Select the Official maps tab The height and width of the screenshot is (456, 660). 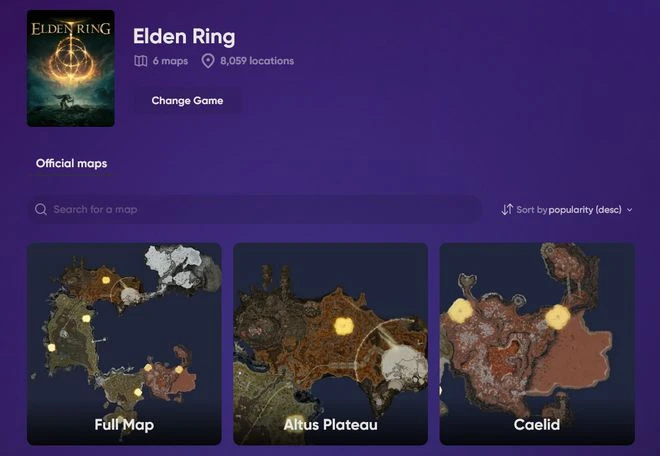tap(72, 163)
